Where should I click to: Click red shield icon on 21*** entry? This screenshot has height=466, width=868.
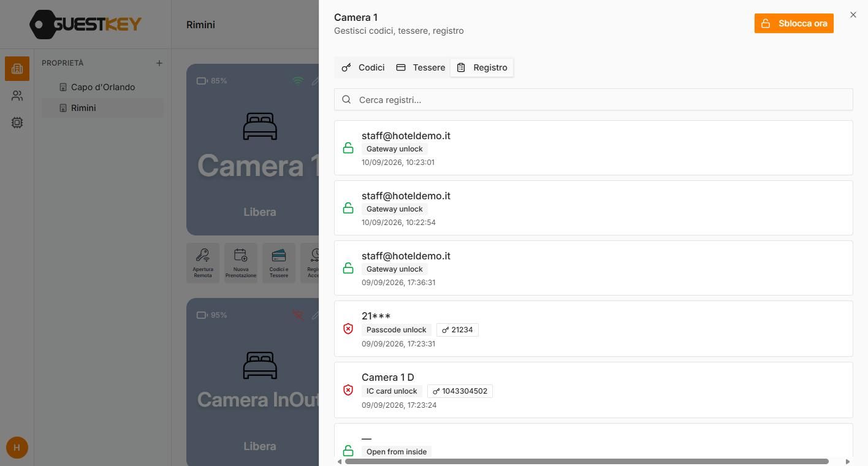[x=348, y=329]
